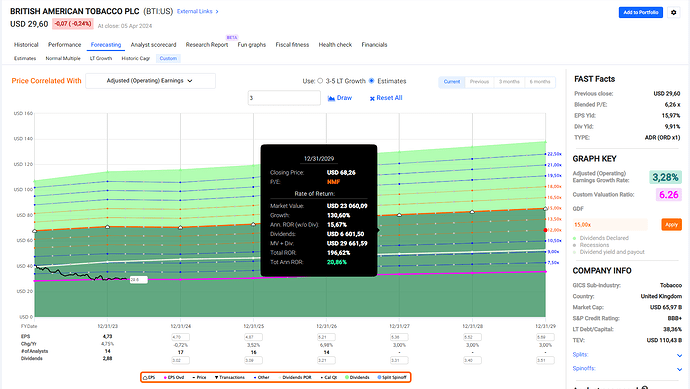Viewport: 690px width, 389px height.
Task: Open the Adjusted (Operating) Earnings dropdown
Action: pos(150,81)
